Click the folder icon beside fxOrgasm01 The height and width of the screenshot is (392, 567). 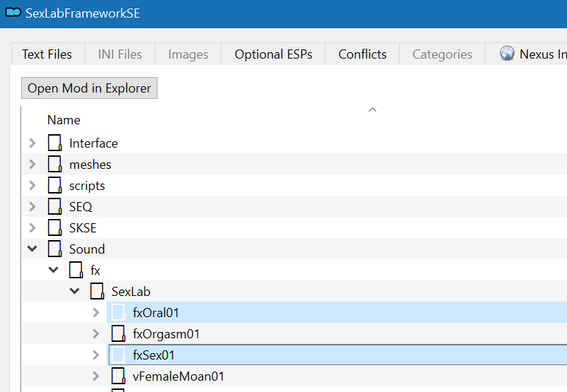118,333
